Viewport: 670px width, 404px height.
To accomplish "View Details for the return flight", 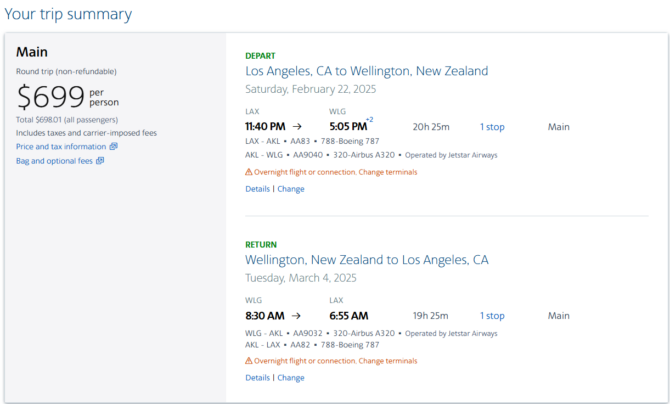I will pyautogui.click(x=258, y=378).
